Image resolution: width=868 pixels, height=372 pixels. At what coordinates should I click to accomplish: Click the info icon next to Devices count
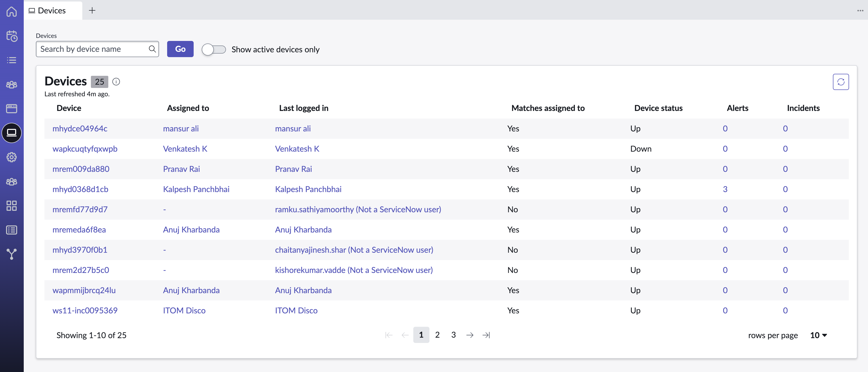(x=116, y=82)
